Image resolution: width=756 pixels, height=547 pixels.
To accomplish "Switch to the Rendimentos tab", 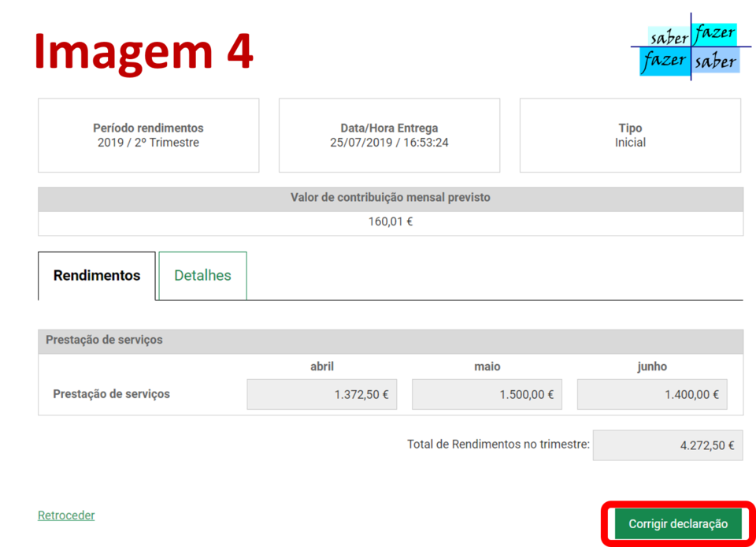I will [x=97, y=276].
